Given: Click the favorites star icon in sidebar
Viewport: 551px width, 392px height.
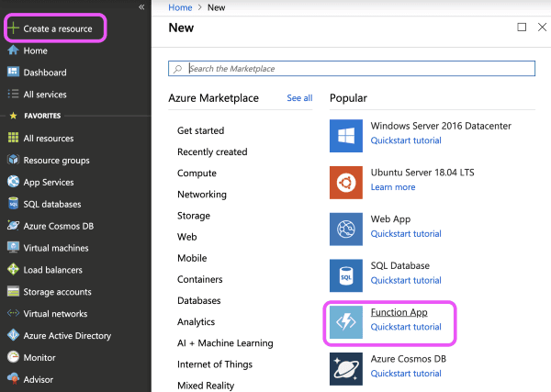Looking at the screenshot, I should (x=14, y=116).
